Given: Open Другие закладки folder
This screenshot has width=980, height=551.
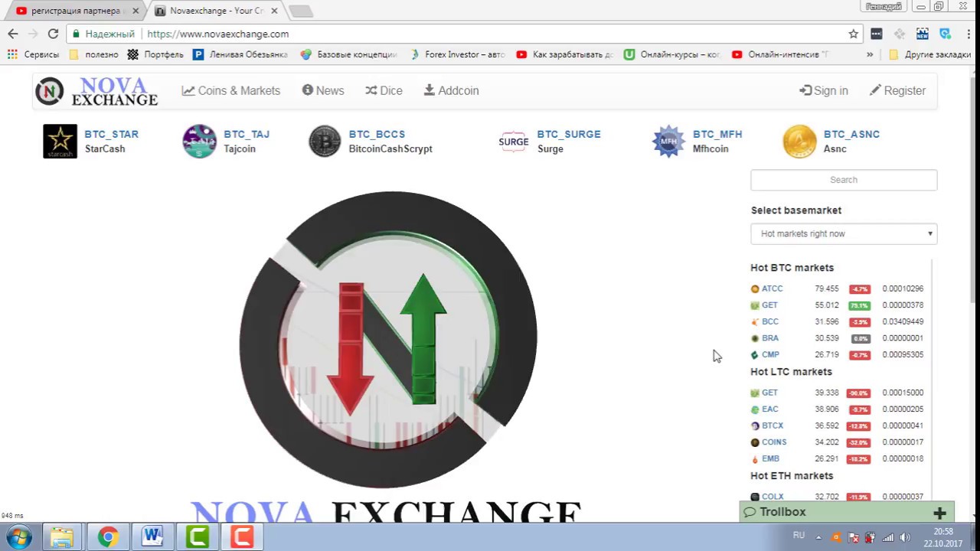Looking at the screenshot, I should (929, 54).
